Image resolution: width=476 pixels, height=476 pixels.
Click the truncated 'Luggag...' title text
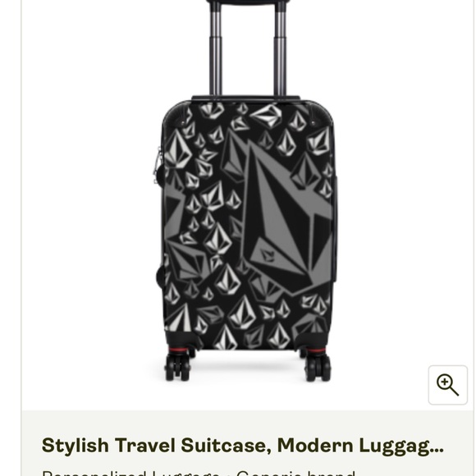[401, 447]
